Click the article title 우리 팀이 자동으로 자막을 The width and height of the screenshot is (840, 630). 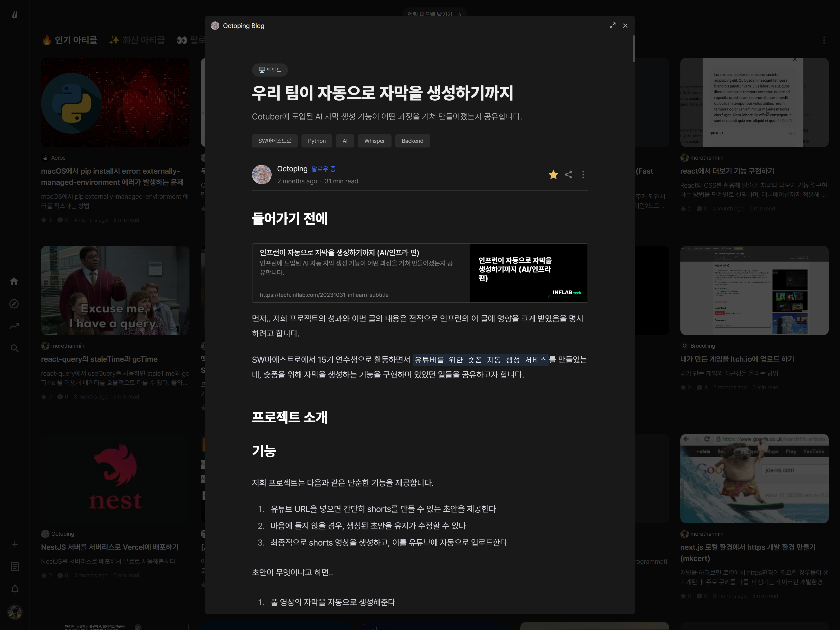click(x=382, y=93)
